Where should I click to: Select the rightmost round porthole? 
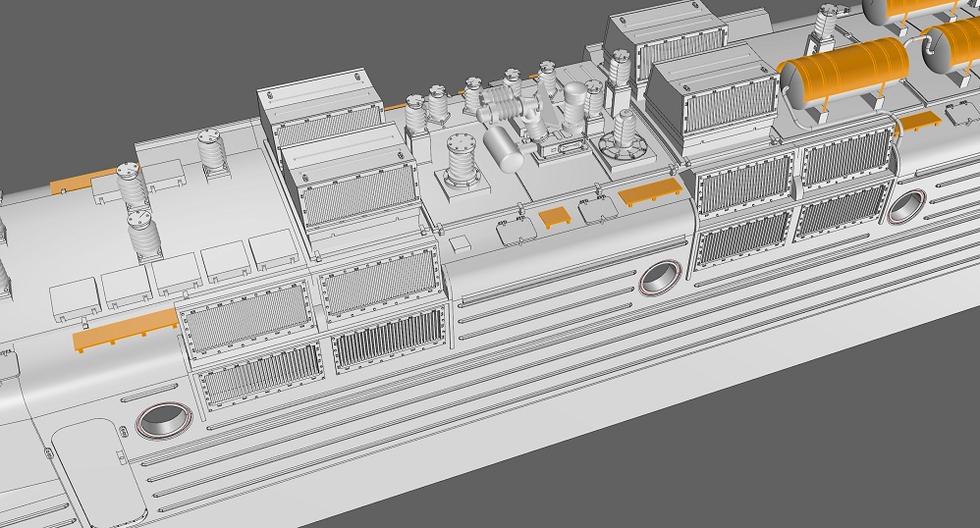[907, 205]
